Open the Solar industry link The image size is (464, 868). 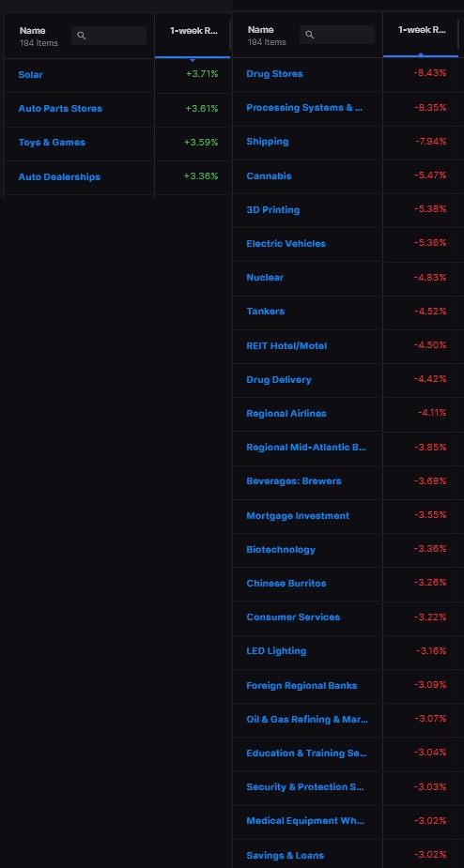tap(30, 75)
